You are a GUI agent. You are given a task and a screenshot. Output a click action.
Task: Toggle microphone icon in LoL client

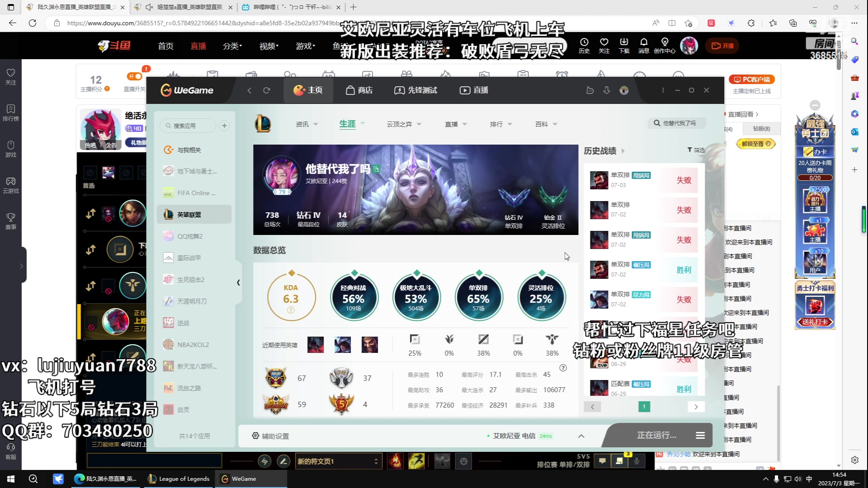(x=637, y=461)
